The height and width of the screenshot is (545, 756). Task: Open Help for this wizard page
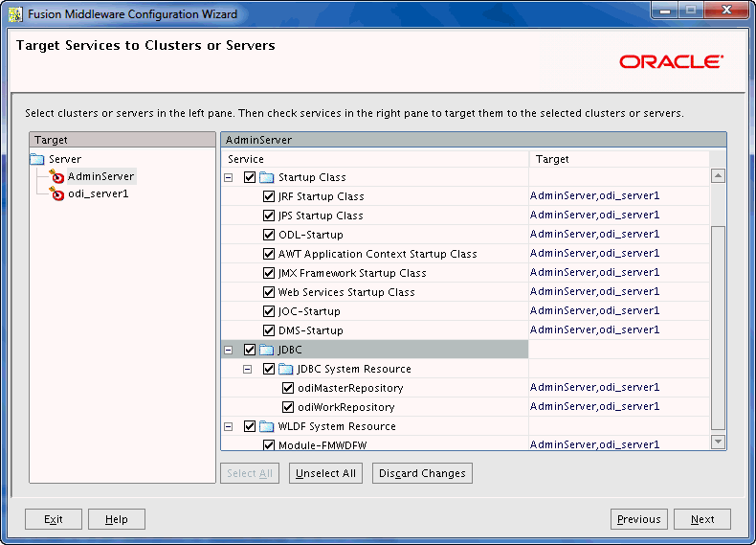click(x=117, y=519)
